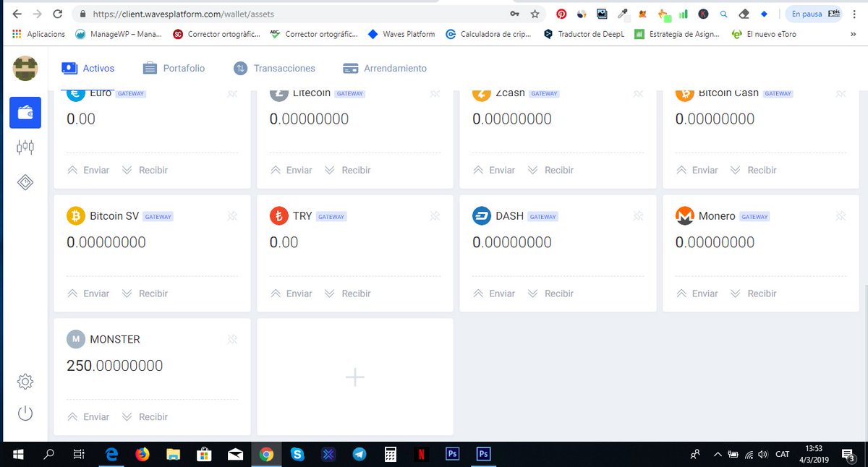The height and width of the screenshot is (467, 868).
Task: Open the wallet section in the left sidebar
Action: (25, 113)
